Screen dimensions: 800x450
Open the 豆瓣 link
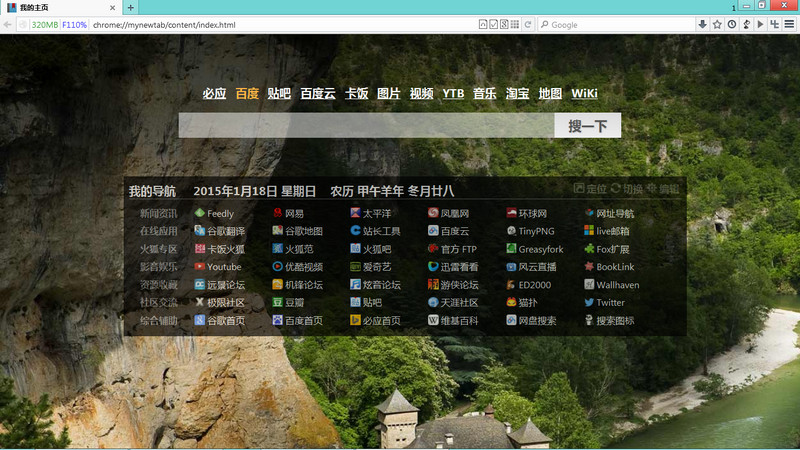(x=289, y=303)
